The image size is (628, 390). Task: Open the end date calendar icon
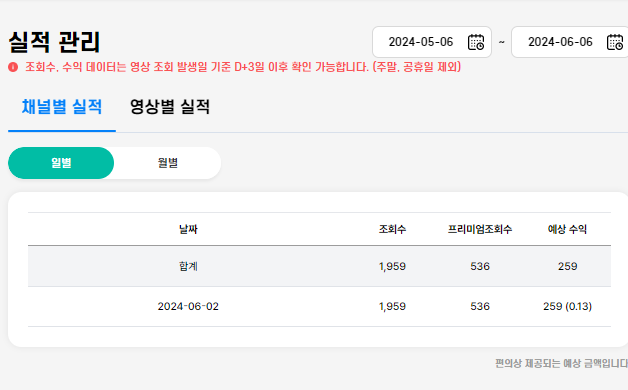tap(615, 42)
